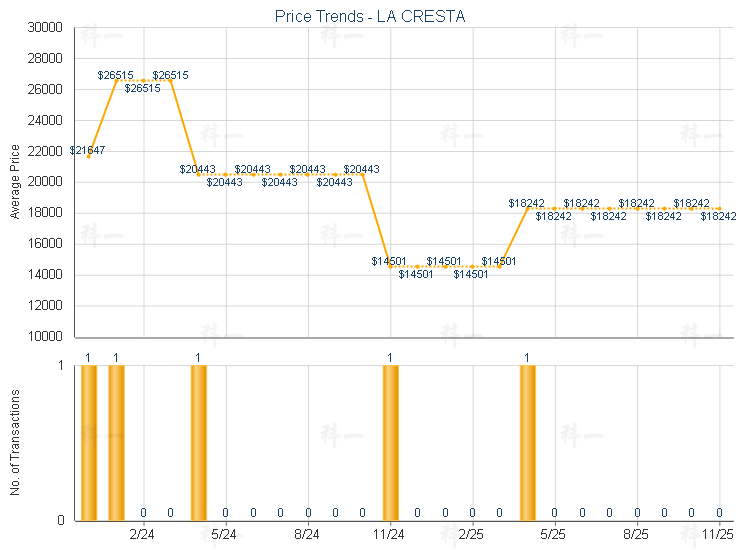This screenshot has height=550, width=740.
Task: Click the rightmost orange transaction bar
Action: tap(527, 442)
